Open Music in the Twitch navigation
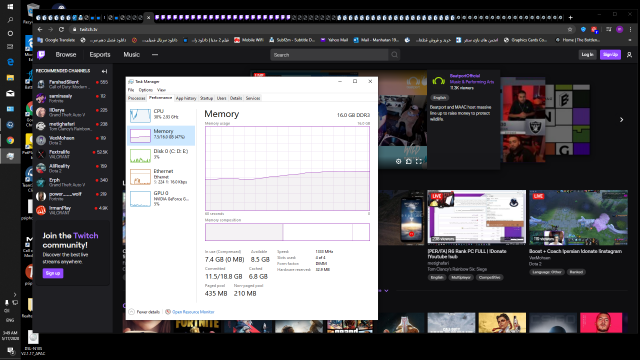The height and width of the screenshot is (360, 640). coord(131,55)
